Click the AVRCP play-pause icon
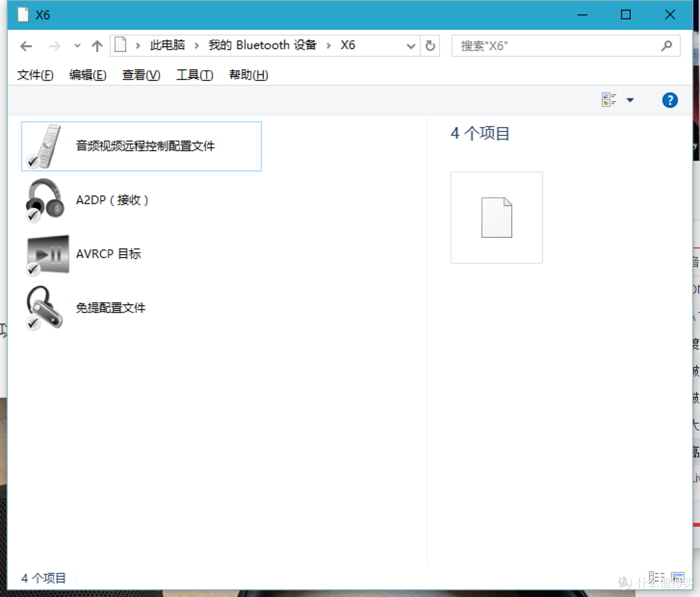The image size is (700, 597). [47, 255]
